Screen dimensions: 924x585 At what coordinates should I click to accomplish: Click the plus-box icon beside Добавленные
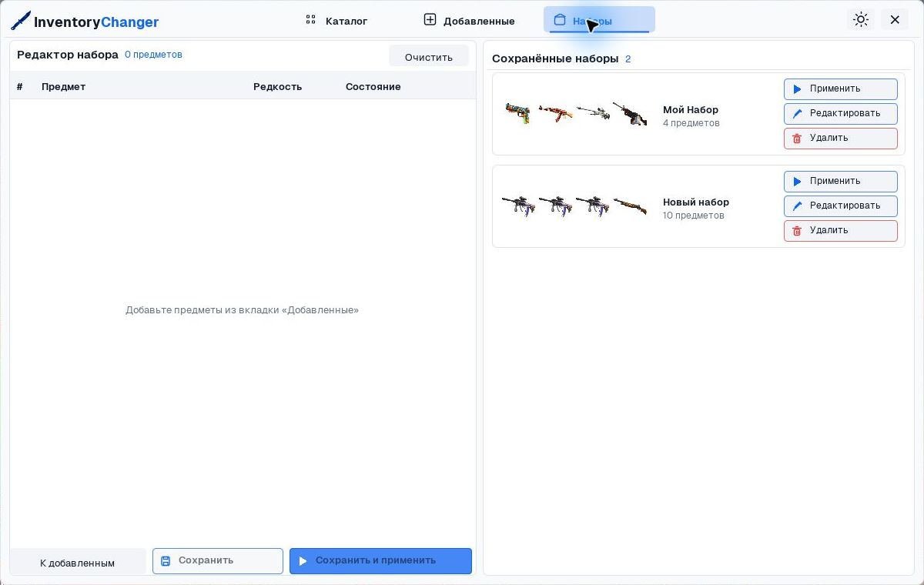[430, 19]
